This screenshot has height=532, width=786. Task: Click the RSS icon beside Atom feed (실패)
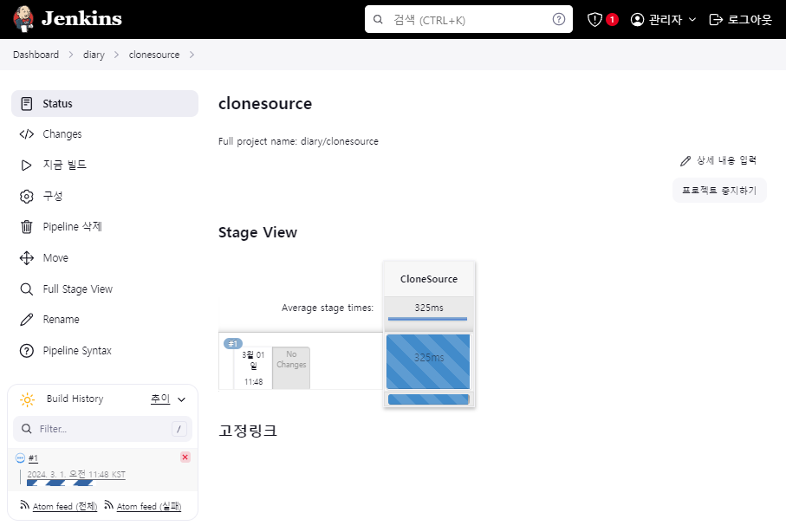tap(109, 505)
